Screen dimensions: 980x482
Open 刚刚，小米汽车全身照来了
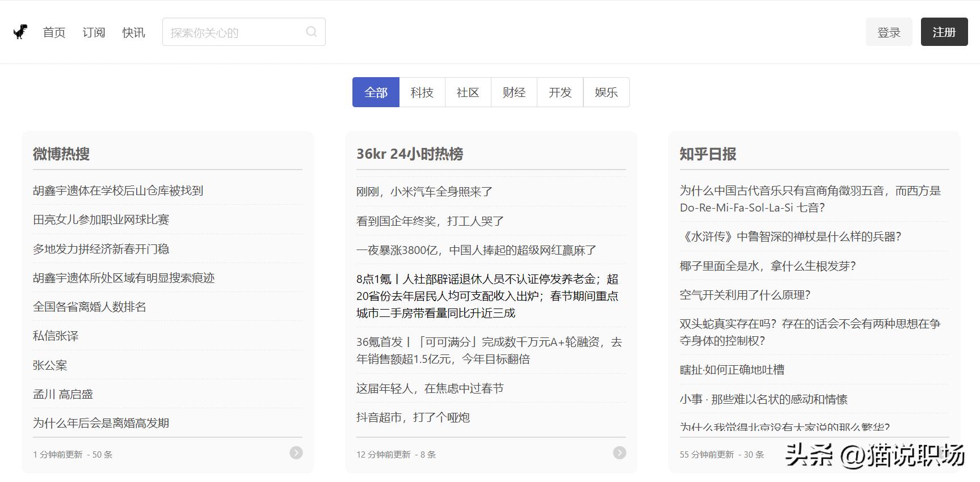click(x=424, y=192)
